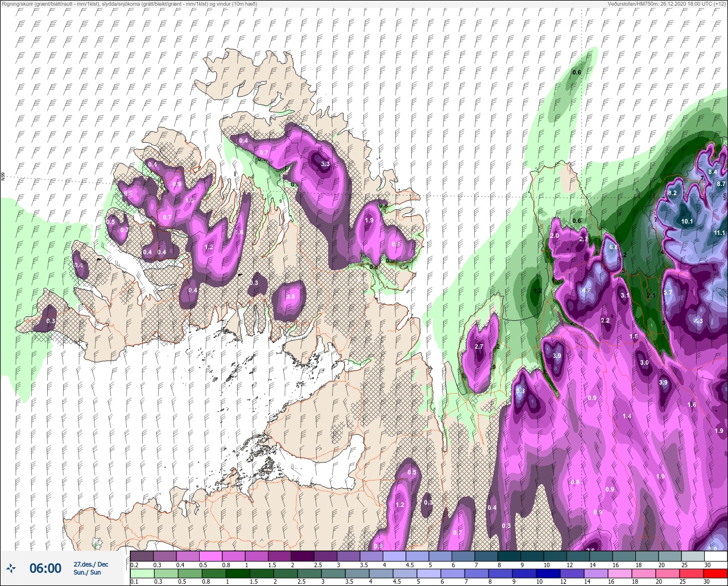Click the 0.1 label on the lower legend scale
This screenshot has height=586, width=728.
point(134,582)
